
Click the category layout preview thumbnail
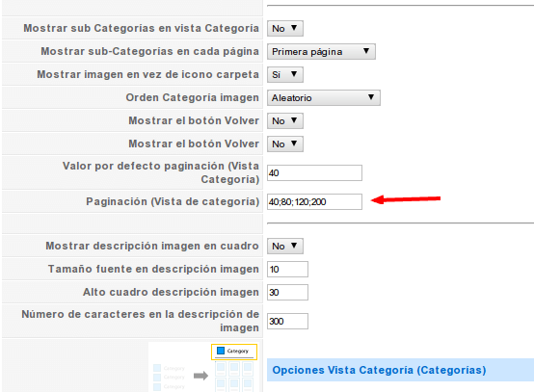(203, 368)
